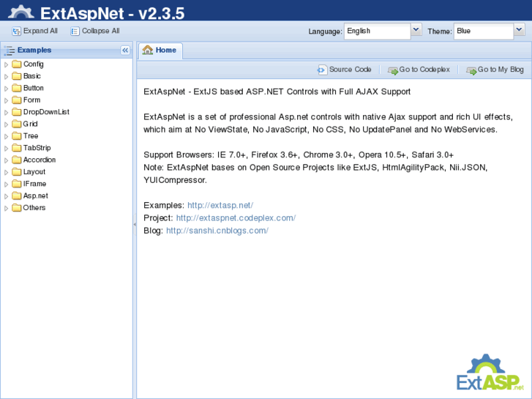Open the sanshi.cnblogs.com blog link

coord(217,231)
